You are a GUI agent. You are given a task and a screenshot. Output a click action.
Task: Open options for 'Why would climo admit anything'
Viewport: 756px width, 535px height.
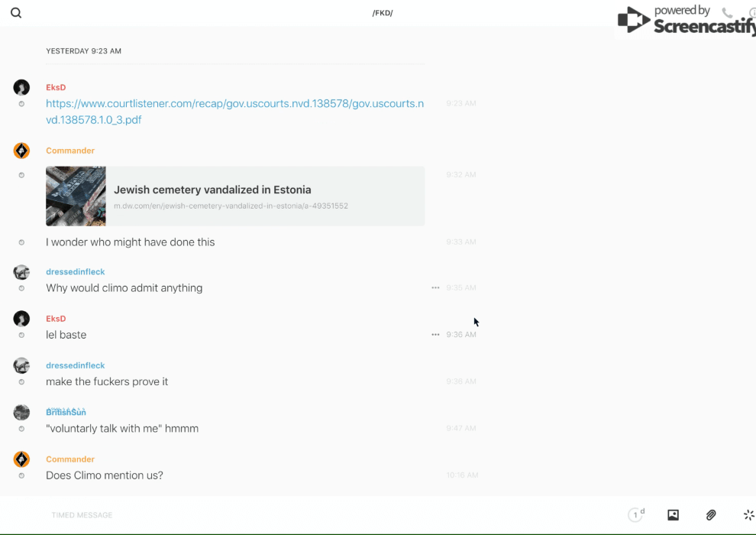coord(435,288)
